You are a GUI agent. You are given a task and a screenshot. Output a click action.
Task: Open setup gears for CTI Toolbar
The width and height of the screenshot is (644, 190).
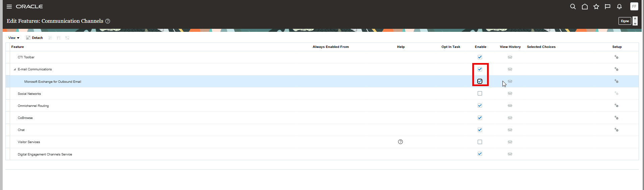coord(616,57)
